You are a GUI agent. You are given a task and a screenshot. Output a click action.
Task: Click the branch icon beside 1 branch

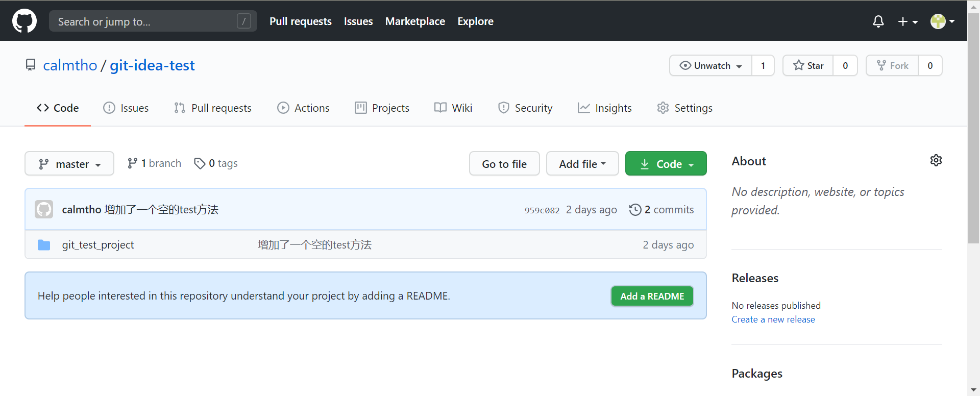point(132,163)
